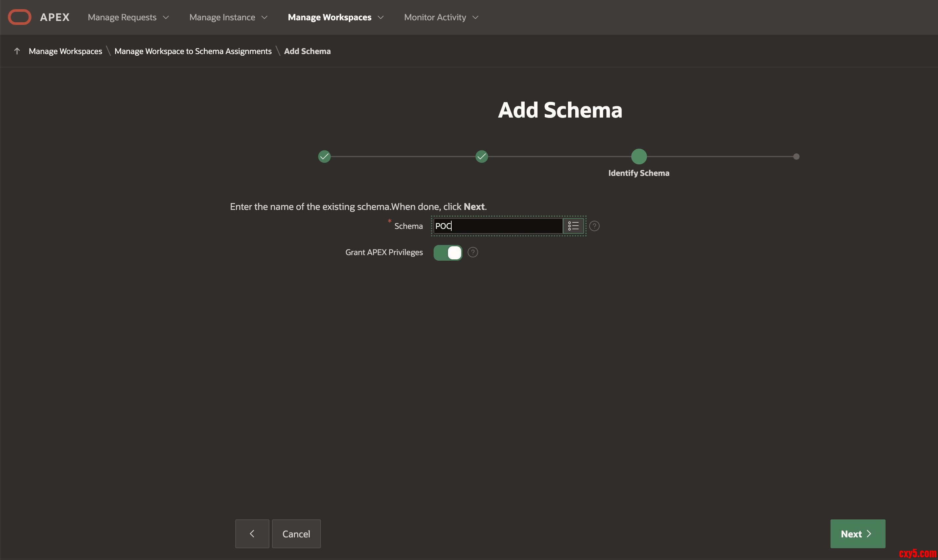938x560 pixels.
Task: Toggle the Grant APEX Privileges switch
Action: click(447, 253)
